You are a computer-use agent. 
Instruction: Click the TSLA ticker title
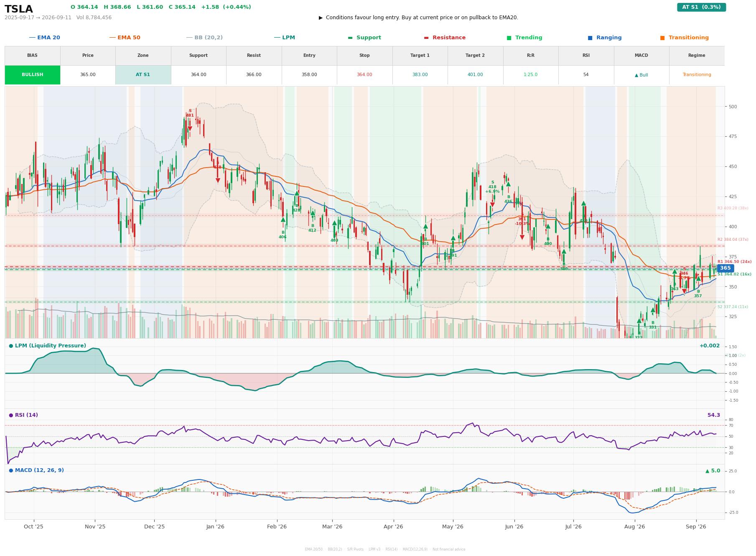pos(19,9)
